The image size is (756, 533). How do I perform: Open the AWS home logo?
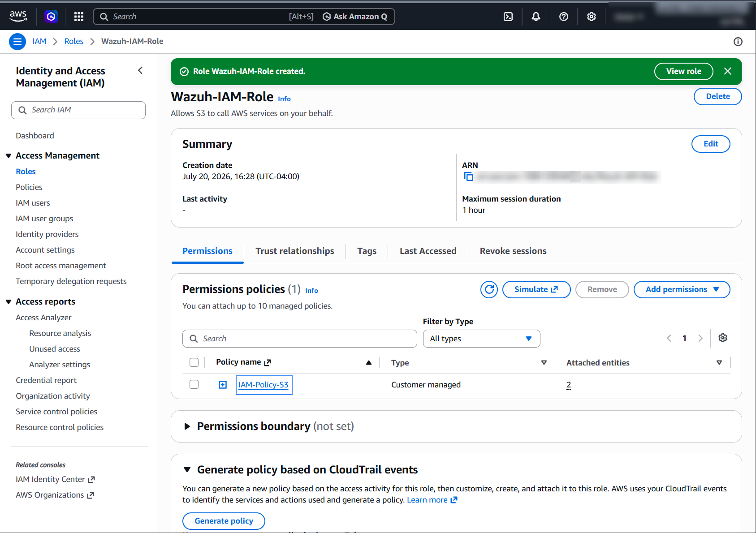(18, 17)
